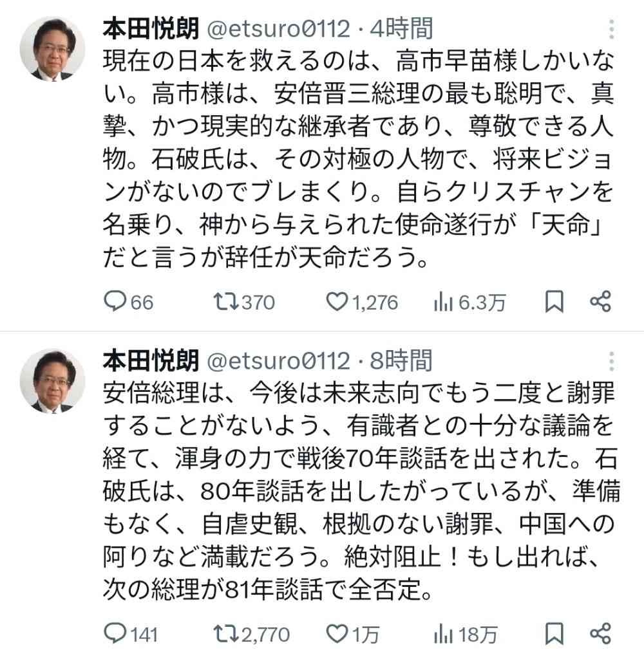This screenshot has width=644, height=659.
Task: View analytics showing 6.3万 views
Action: [x=444, y=302]
